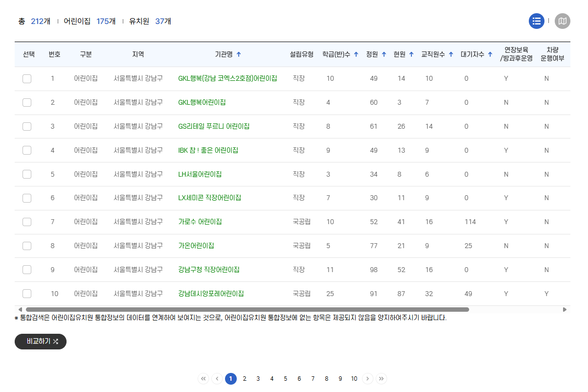The image size is (588, 392).
Task: Click waiting count 49 for 강남데시앙포레어린이집
Action: pos(468,294)
